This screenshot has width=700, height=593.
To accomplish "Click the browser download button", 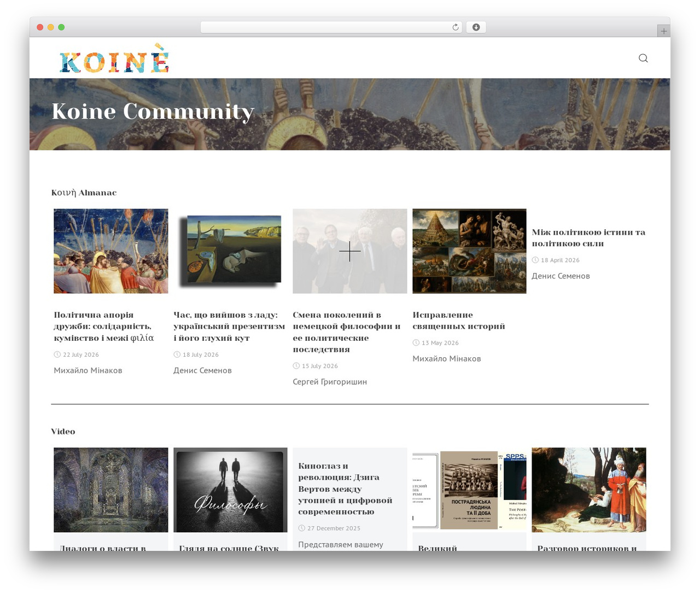I will pyautogui.click(x=476, y=27).
